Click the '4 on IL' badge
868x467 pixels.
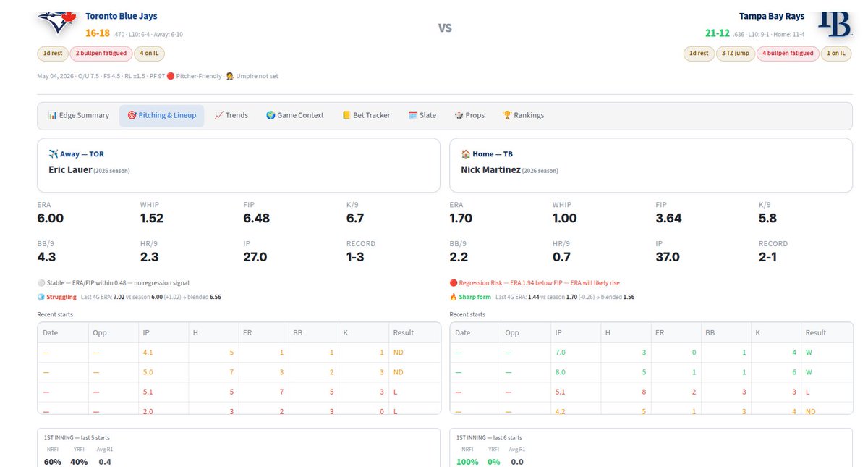150,53
